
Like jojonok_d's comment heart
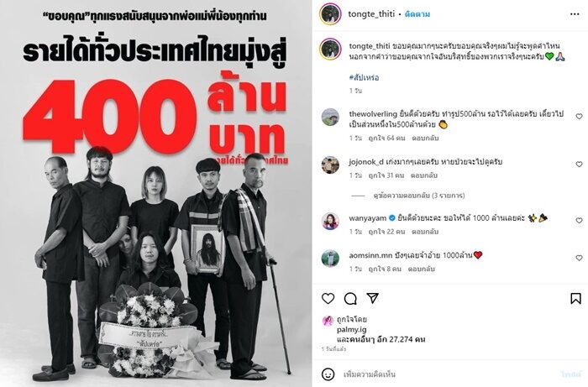580,164
